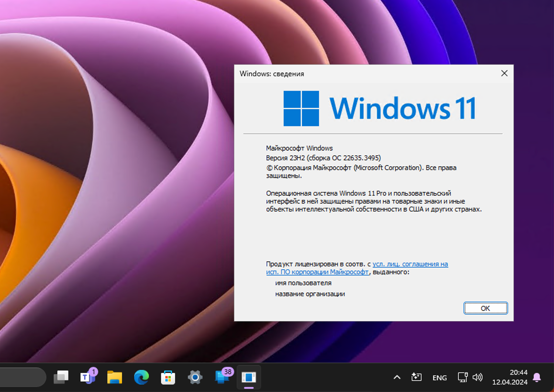Open Outlook showing 38 notifications
Viewport: 554px width, 392px height.
click(x=222, y=377)
